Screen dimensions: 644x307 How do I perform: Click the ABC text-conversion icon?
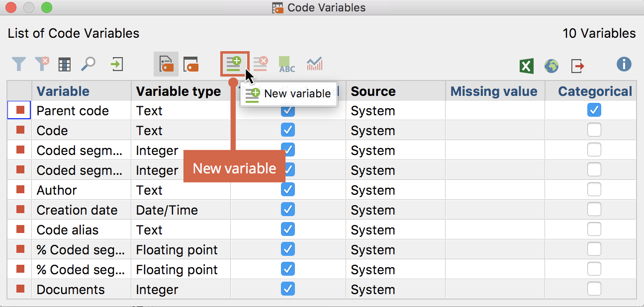(x=286, y=64)
